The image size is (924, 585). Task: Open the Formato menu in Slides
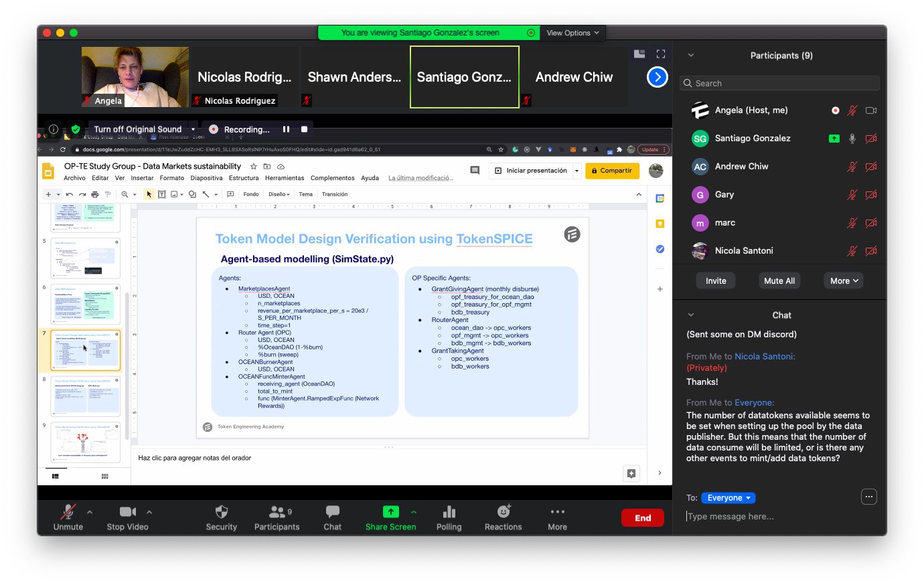click(171, 178)
